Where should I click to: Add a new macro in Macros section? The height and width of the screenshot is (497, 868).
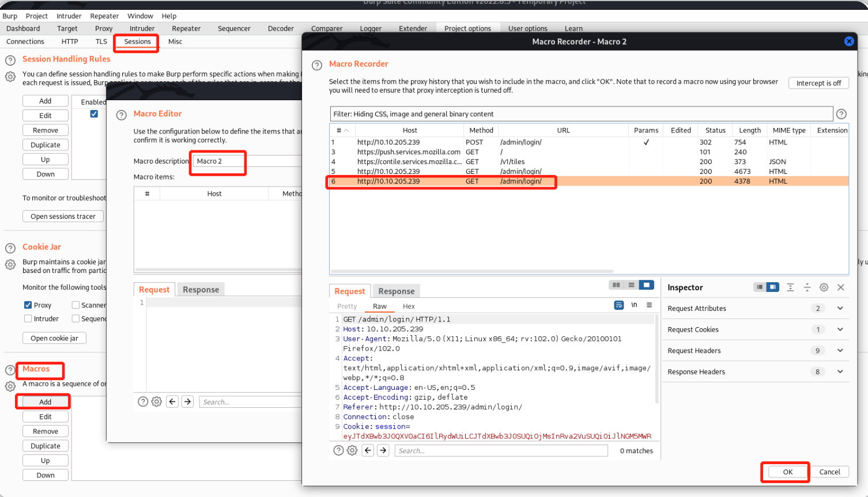point(46,402)
